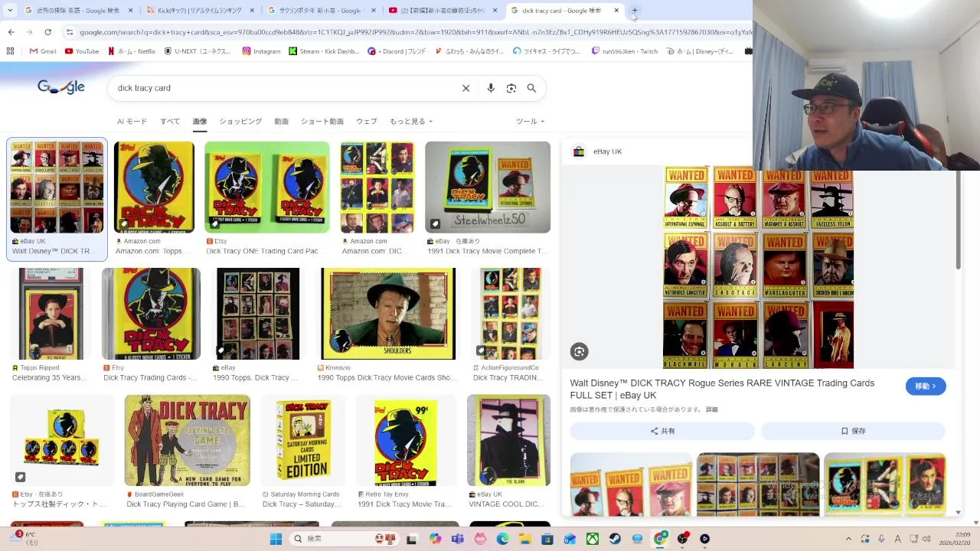Go back to the previous page
980x551 pixels.
[11, 32]
